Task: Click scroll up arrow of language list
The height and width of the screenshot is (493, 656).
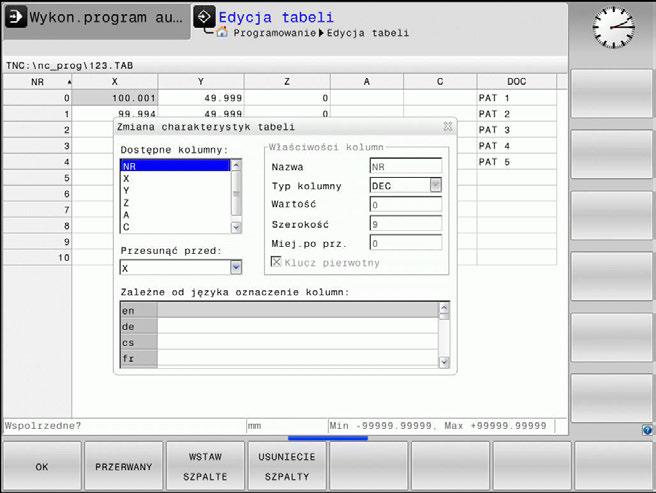Action: (x=444, y=309)
